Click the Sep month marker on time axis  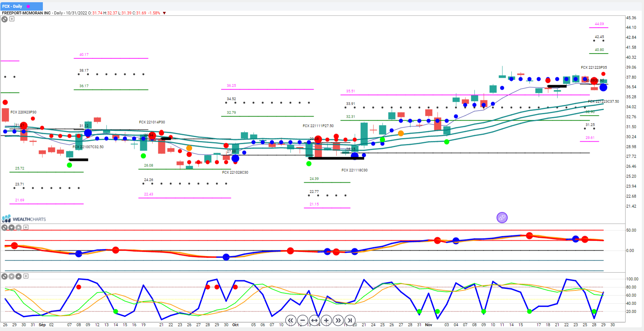click(42, 325)
